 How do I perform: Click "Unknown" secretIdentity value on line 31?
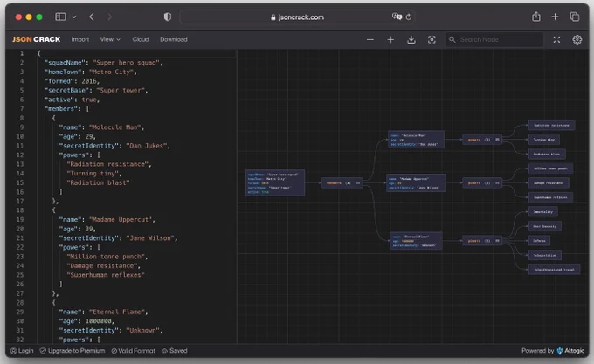click(142, 330)
